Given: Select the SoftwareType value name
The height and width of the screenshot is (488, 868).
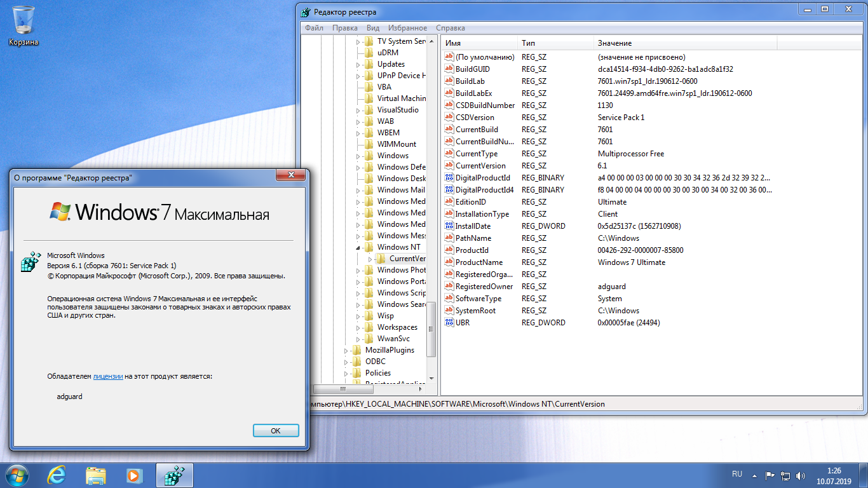Looking at the screenshot, I should (x=478, y=298).
